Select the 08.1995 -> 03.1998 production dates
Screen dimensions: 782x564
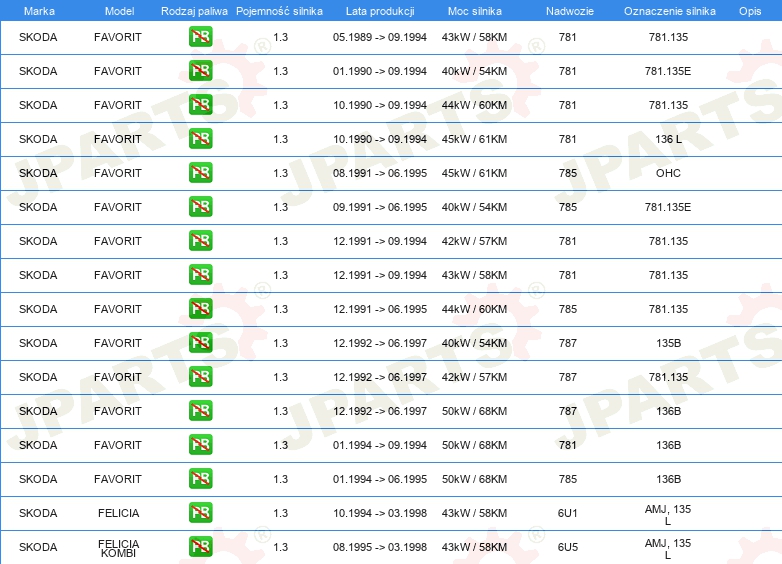[x=380, y=547]
